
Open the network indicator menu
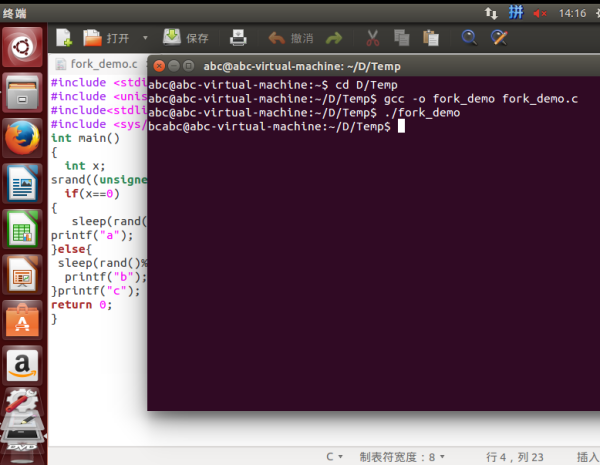click(491, 13)
